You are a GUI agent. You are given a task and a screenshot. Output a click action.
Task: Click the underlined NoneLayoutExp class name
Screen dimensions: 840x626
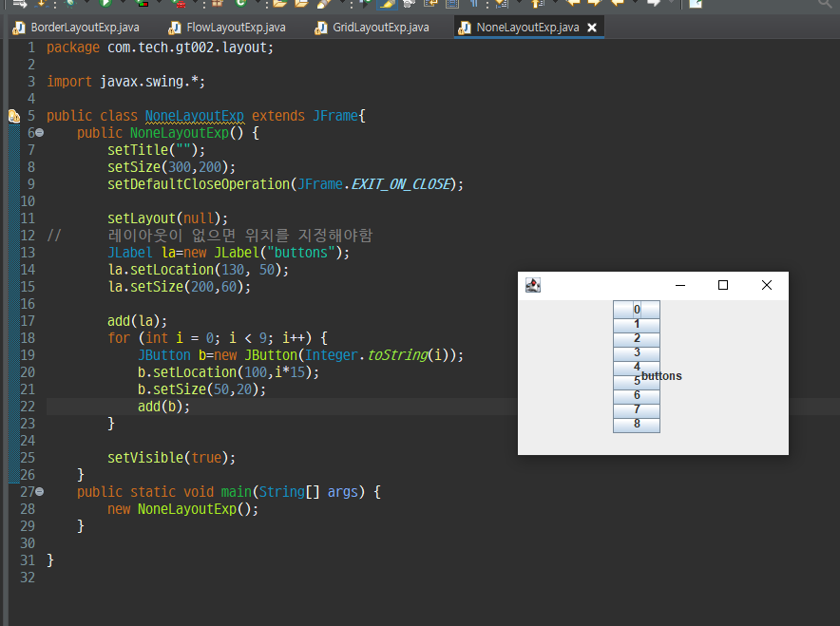click(x=194, y=116)
